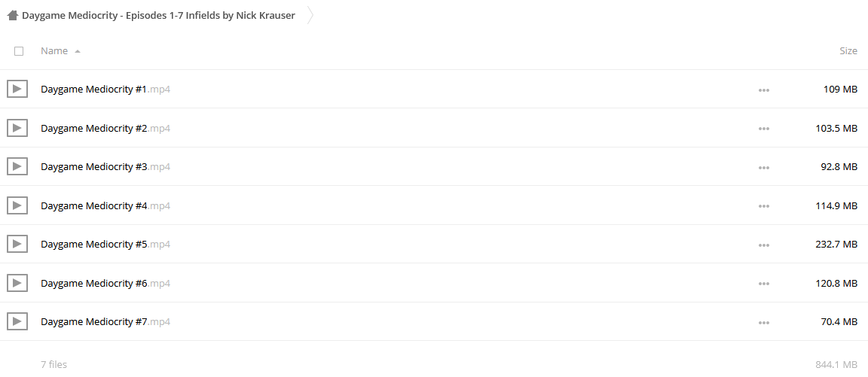This screenshot has width=868, height=377.
Task: Click the Daygame Mediocrity folder breadcrumb title
Action: pos(158,16)
